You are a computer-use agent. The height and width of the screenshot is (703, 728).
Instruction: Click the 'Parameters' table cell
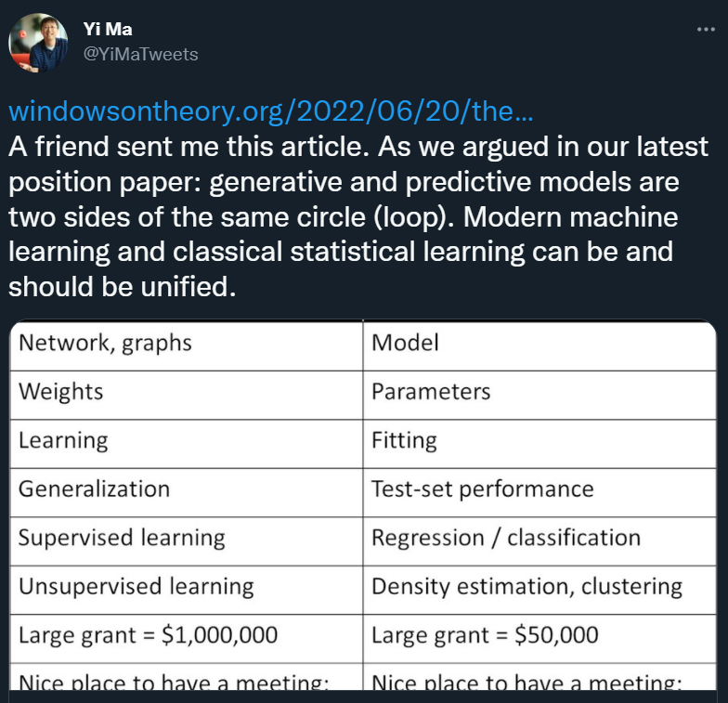pos(539,396)
